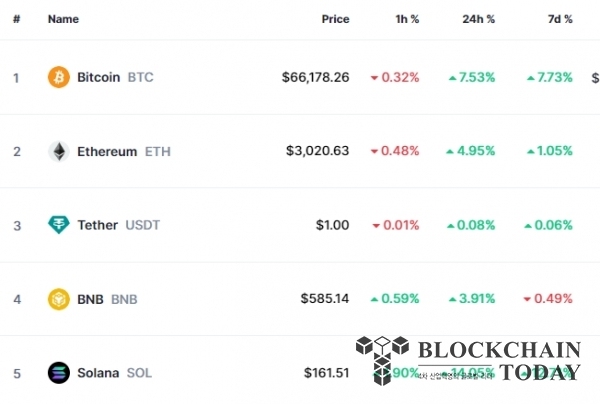Sort by the 1h % column header
This screenshot has height=404, width=600.
407,19
